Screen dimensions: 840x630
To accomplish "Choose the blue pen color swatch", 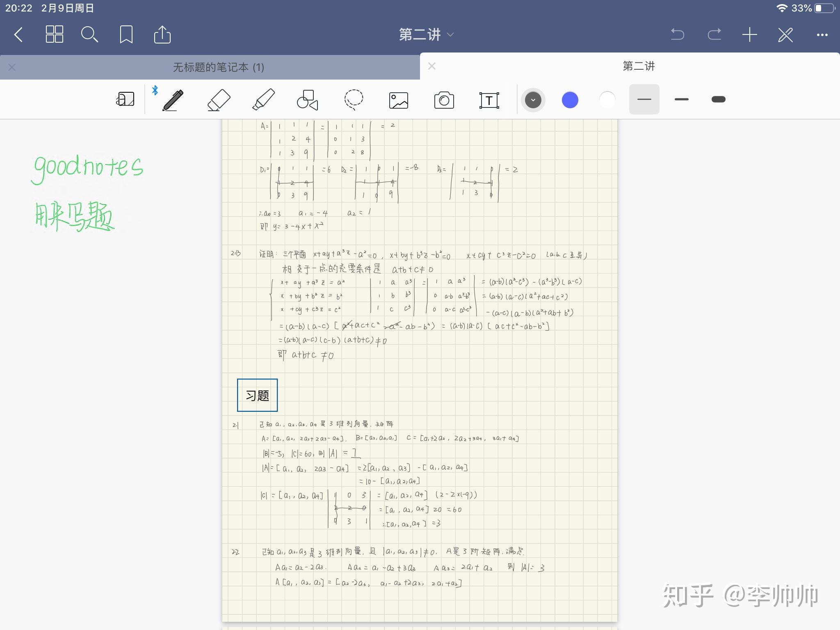I will [570, 100].
